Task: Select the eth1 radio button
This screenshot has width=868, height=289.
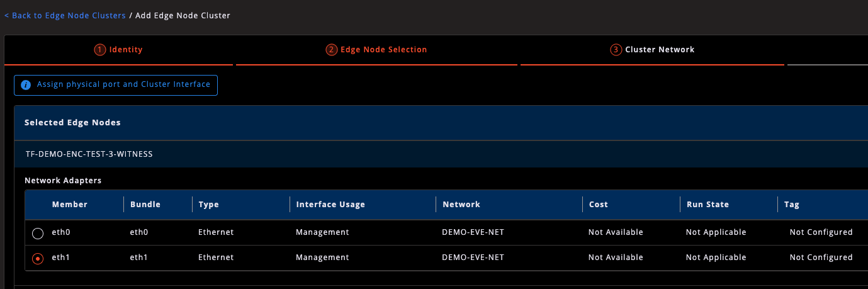Action: [x=38, y=259]
